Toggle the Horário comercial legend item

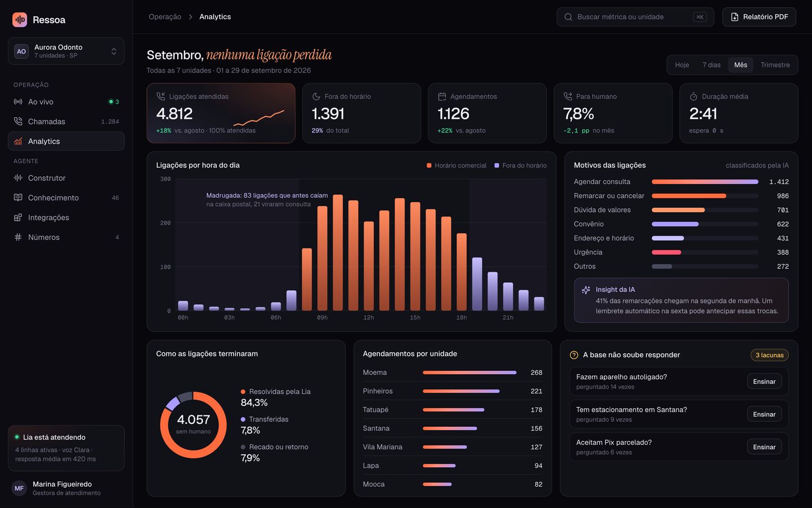click(457, 165)
